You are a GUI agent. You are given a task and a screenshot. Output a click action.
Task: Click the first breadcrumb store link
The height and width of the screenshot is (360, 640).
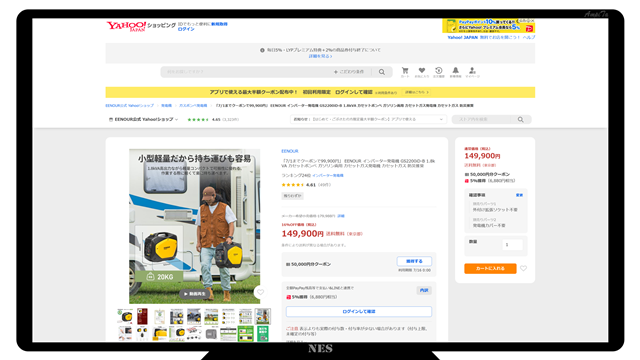pos(129,106)
